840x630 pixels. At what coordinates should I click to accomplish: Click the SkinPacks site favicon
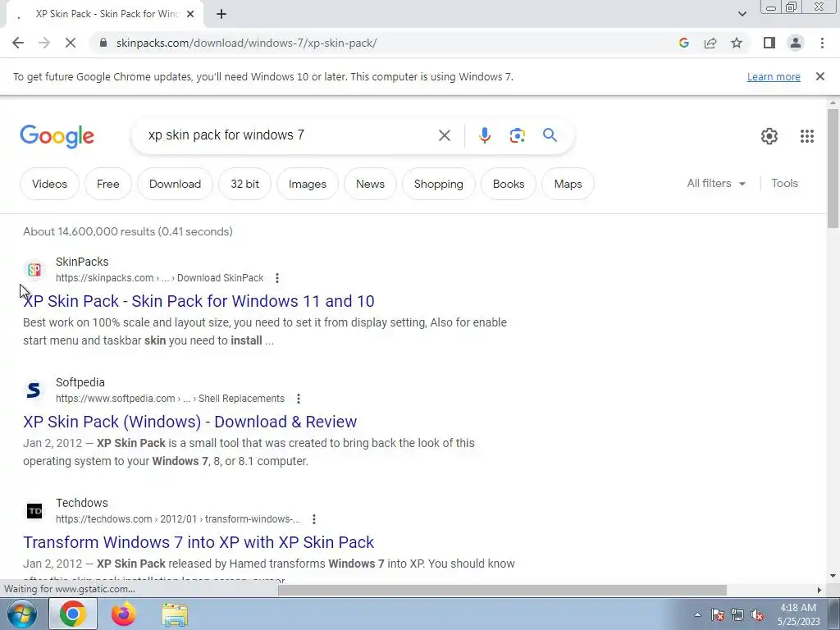(x=34, y=269)
